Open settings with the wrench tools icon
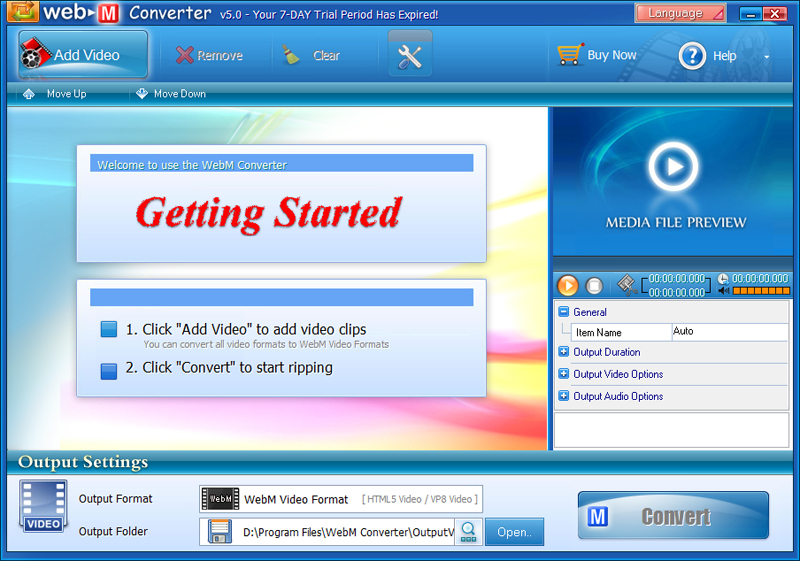The image size is (800, 561). pyautogui.click(x=410, y=56)
